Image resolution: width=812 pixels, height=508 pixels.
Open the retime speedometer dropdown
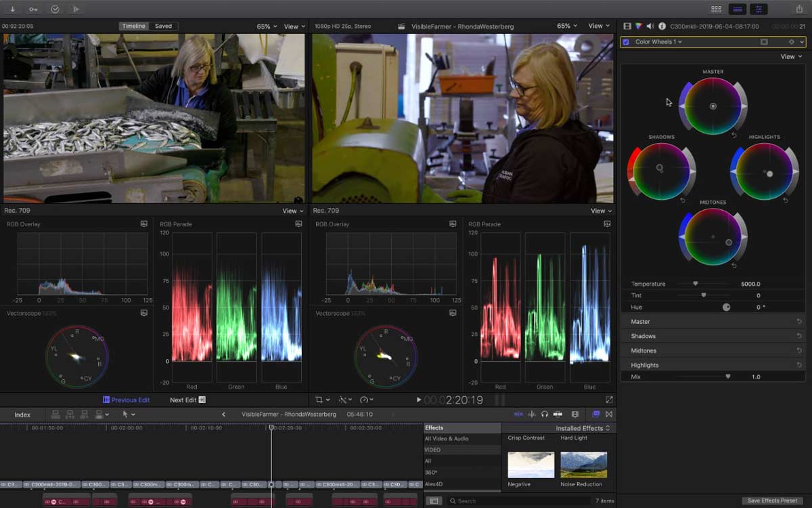[367, 400]
